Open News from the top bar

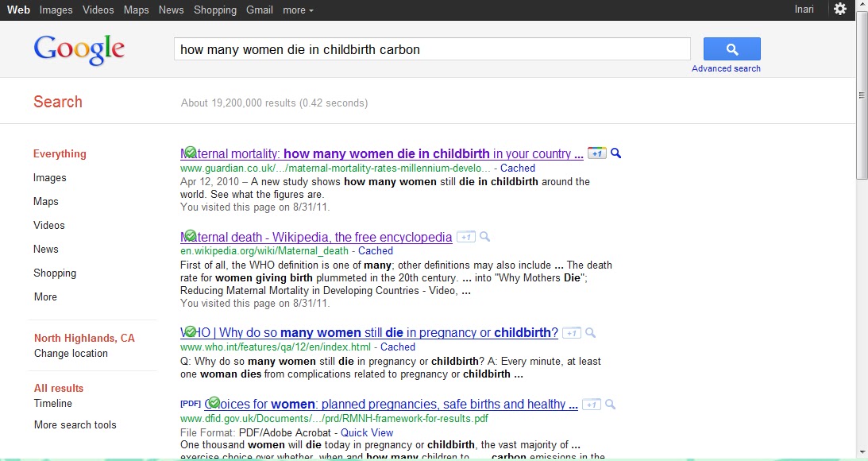click(171, 10)
